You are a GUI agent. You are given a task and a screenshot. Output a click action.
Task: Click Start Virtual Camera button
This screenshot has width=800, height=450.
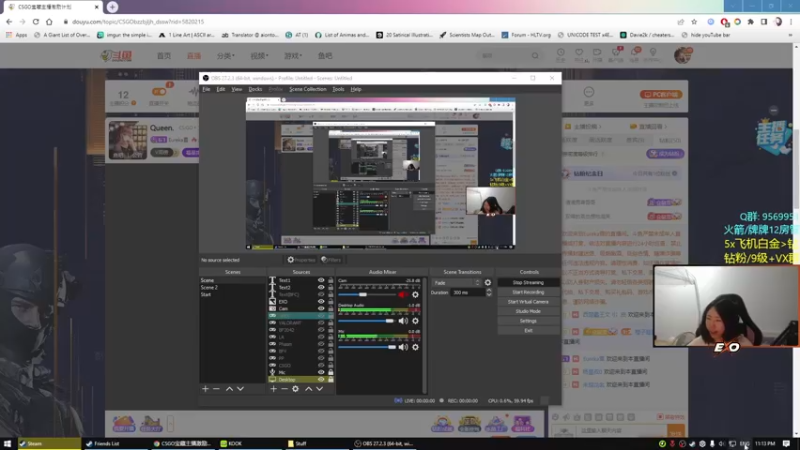click(528, 302)
